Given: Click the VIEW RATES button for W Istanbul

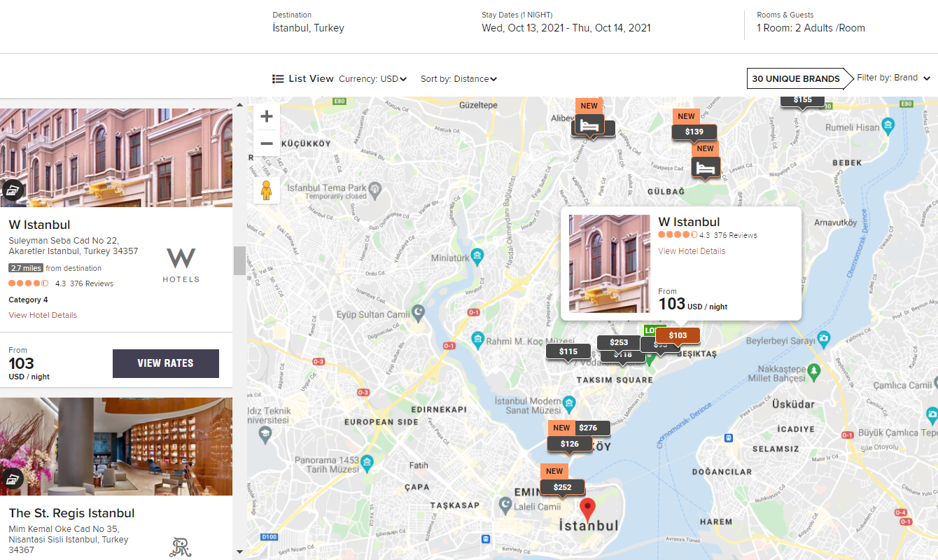Looking at the screenshot, I should [x=166, y=363].
